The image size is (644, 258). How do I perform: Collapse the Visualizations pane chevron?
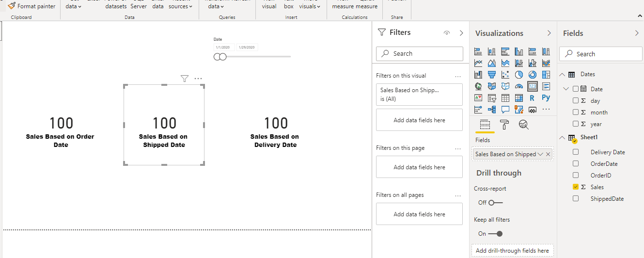[549, 33]
